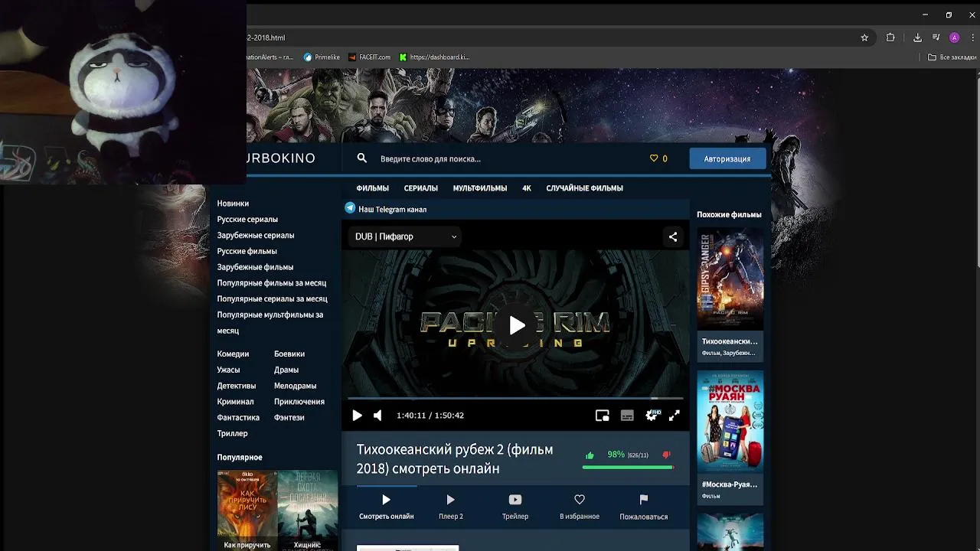Image resolution: width=980 pixels, height=551 pixels.
Task: Share the video via share icon
Action: click(x=673, y=236)
